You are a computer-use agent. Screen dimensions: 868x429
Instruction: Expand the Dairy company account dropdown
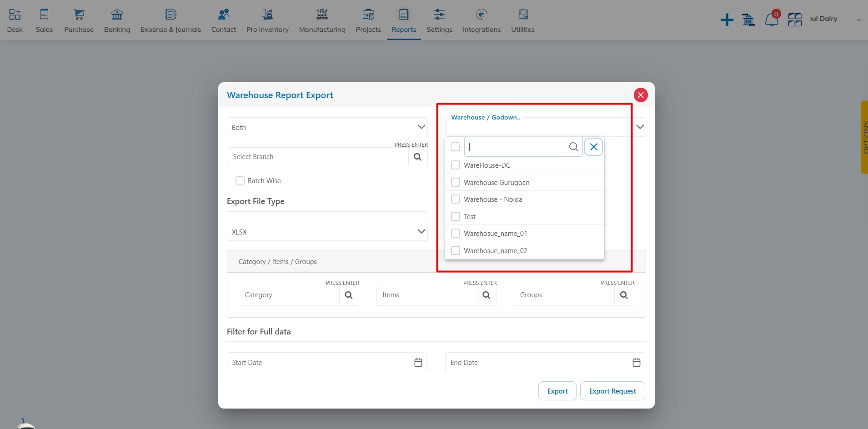click(858, 20)
